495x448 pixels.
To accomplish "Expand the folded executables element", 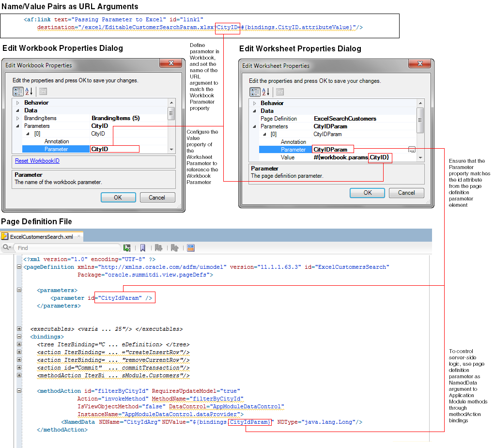I will click(19, 329).
